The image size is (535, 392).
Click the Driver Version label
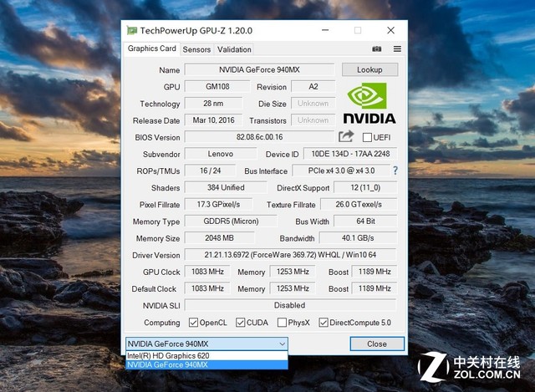point(156,255)
